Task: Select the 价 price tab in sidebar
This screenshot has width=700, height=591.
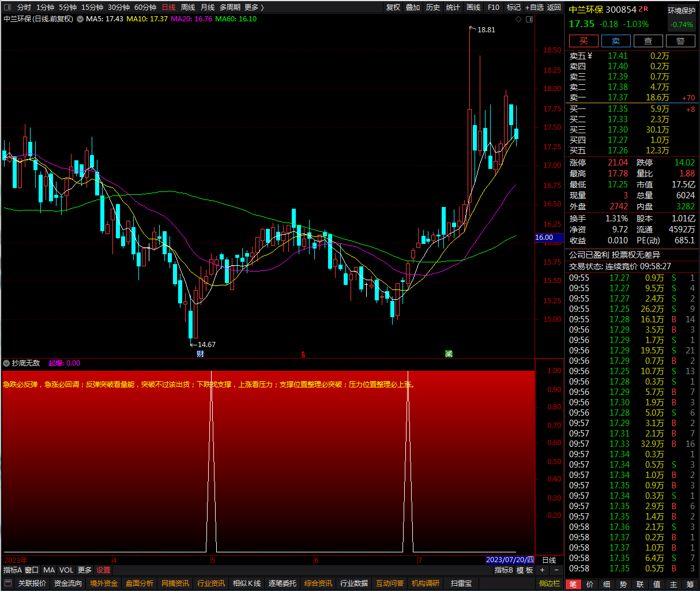Action: (x=590, y=584)
